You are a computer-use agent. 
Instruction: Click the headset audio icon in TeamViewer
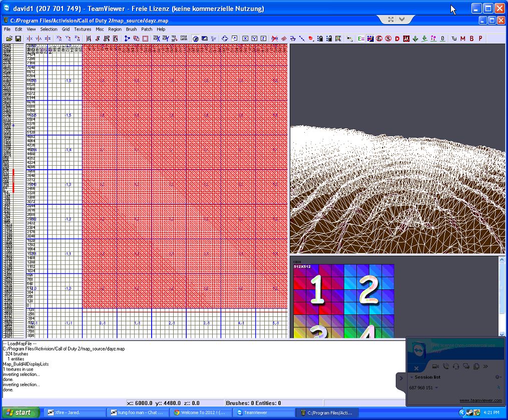[455, 366]
